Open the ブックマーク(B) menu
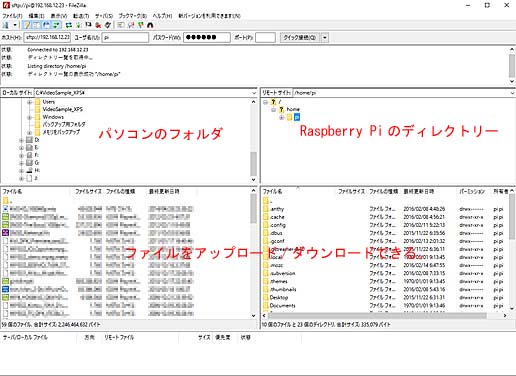Screen dimensions: 516x376 pyautogui.click(x=133, y=16)
